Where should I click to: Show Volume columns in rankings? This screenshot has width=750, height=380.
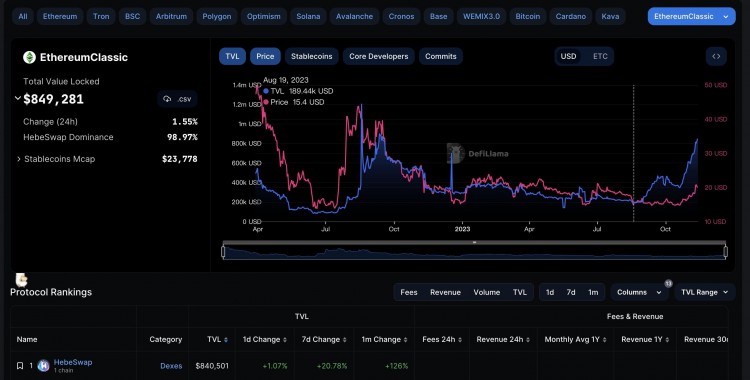point(487,292)
